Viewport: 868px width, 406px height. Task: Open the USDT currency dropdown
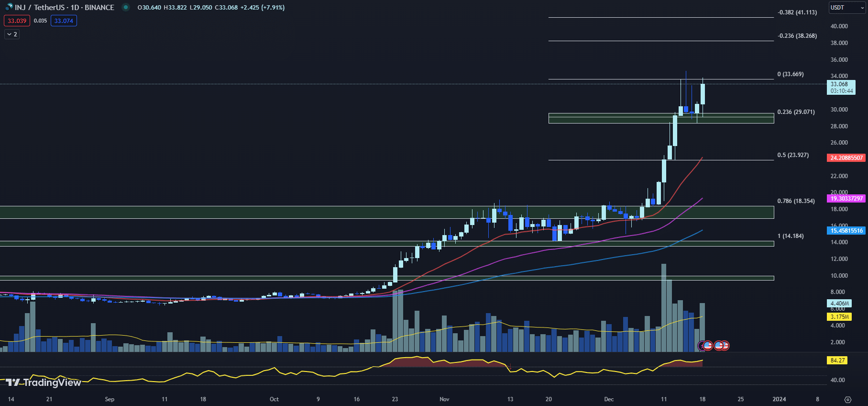(847, 8)
